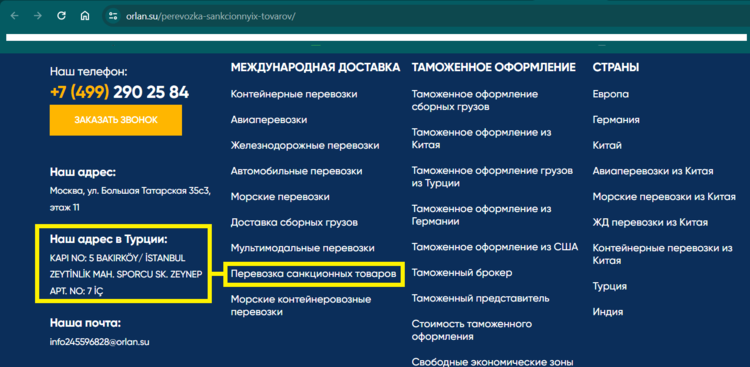This screenshot has width=750, height=367.
Task: Open the Германия country link
Action: (616, 120)
